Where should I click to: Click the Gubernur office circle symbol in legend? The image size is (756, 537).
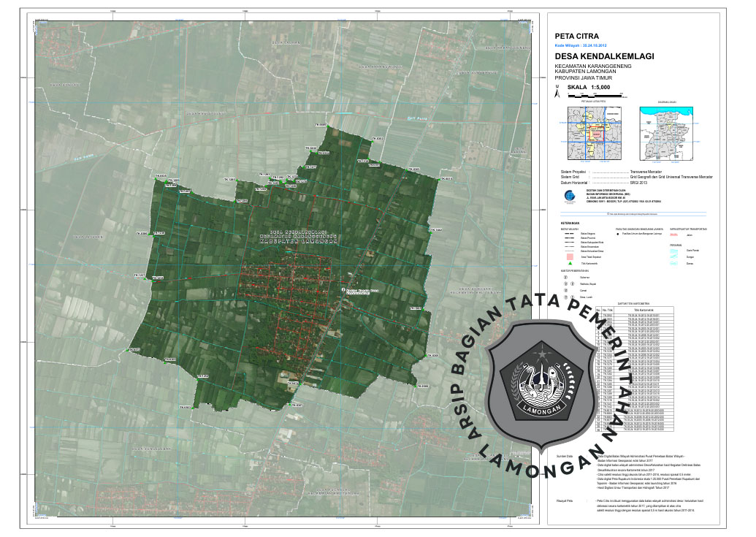point(565,278)
